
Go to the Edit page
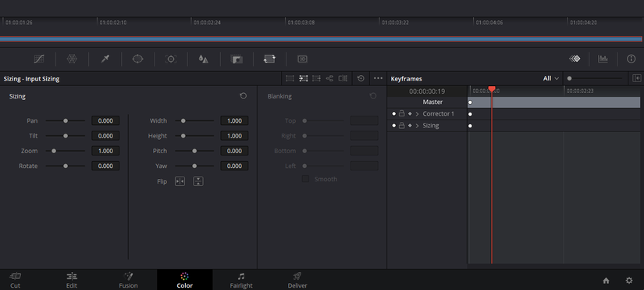[x=72, y=280]
